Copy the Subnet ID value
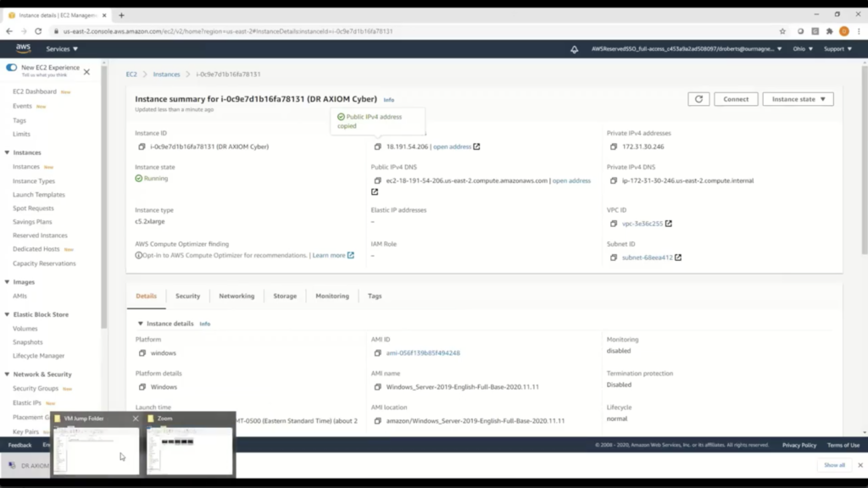 (614, 258)
